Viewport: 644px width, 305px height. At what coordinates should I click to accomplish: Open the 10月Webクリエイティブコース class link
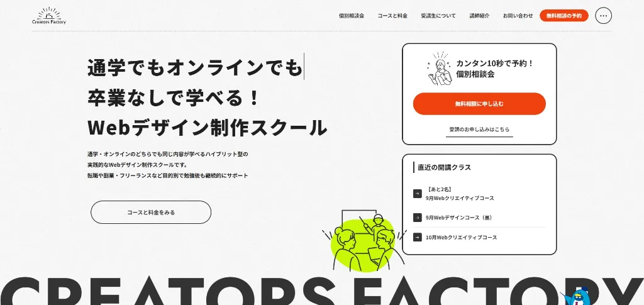[461, 237]
